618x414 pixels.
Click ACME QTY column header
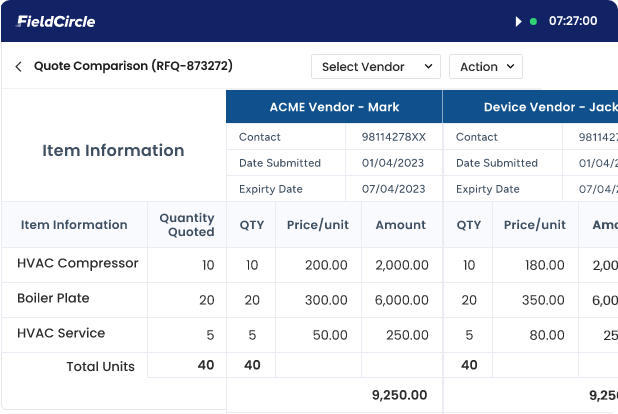pyautogui.click(x=251, y=225)
